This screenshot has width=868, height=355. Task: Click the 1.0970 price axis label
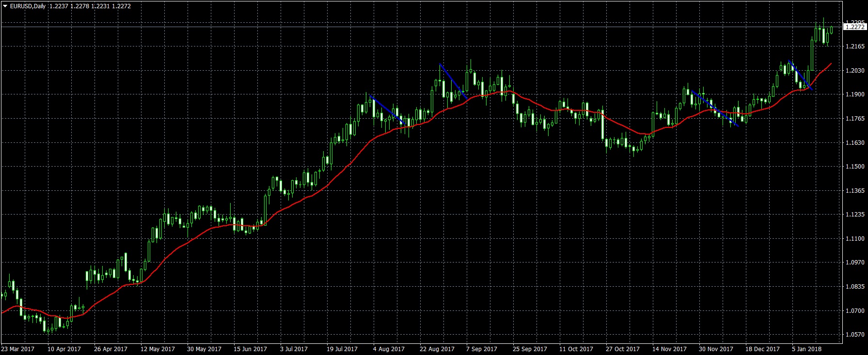[x=855, y=262]
